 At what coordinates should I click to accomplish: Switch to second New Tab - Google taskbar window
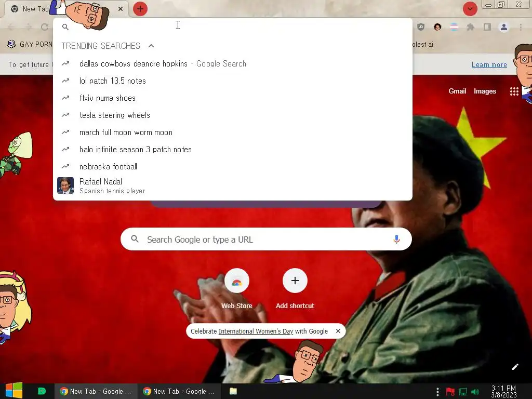pos(179,391)
